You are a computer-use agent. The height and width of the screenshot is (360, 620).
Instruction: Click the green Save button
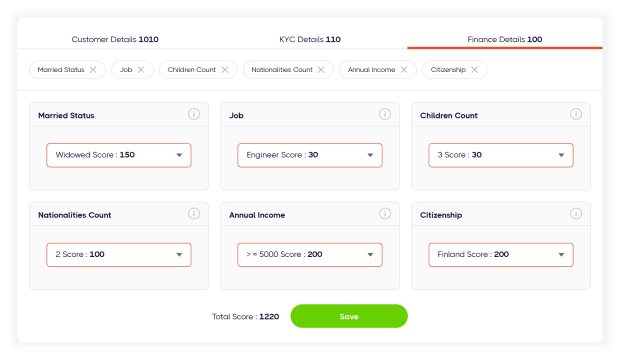click(x=349, y=316)
